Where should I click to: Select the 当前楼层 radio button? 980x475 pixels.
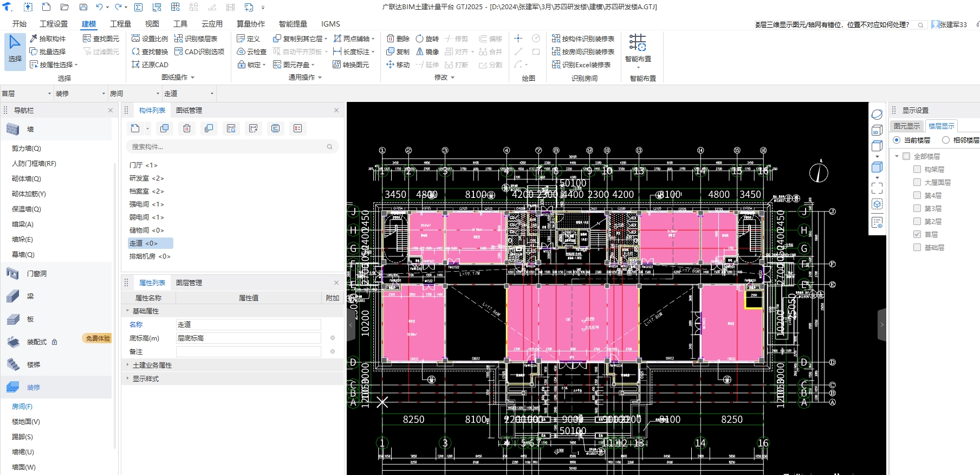coord(897,140)
